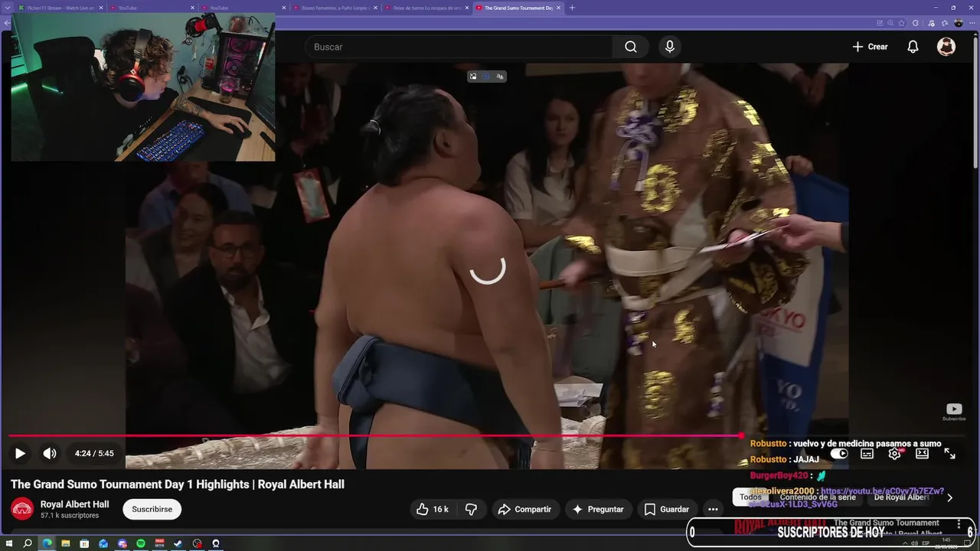The width and height of the screenshot is (980, 551).
Task: Mute the video with the speaker icon
Action: tap(50, 453)
